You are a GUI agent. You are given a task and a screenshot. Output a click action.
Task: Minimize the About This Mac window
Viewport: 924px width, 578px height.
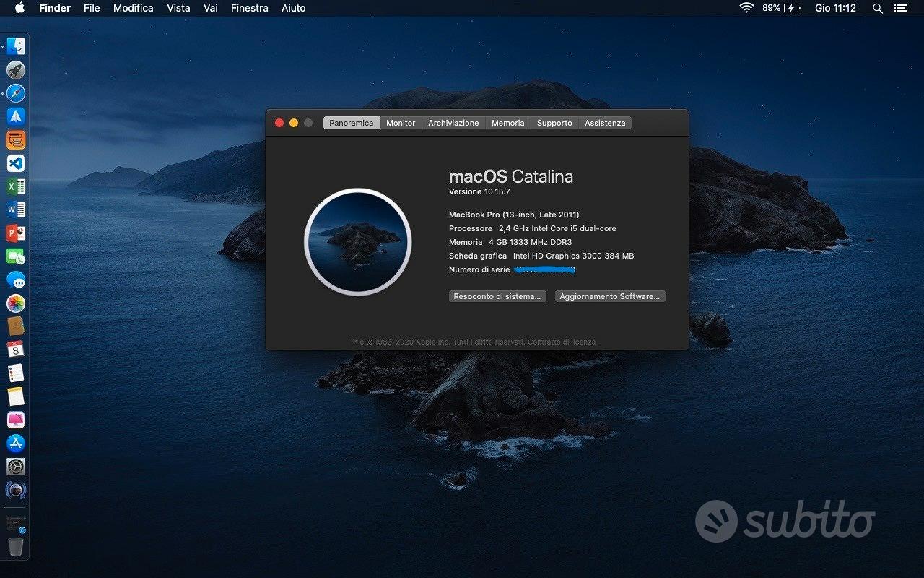coord(294,123)
